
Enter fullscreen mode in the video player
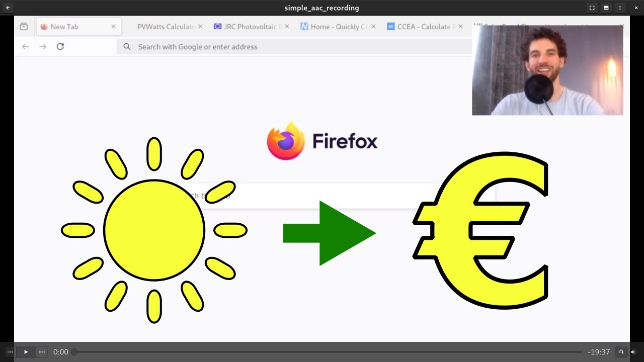pyautogui.click(x=592, y=8)
